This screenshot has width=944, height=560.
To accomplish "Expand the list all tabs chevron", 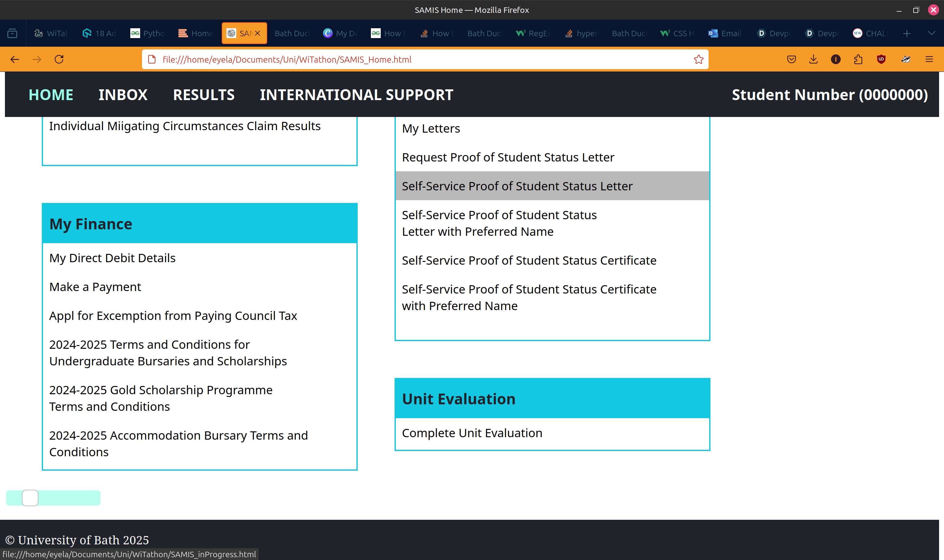I will pyautogui.click(x=931, y=33).
